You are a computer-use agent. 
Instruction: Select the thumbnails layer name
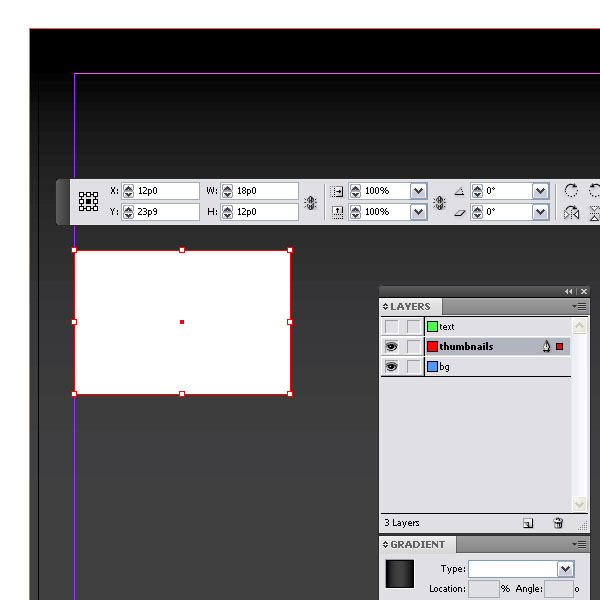coord(466,346)
